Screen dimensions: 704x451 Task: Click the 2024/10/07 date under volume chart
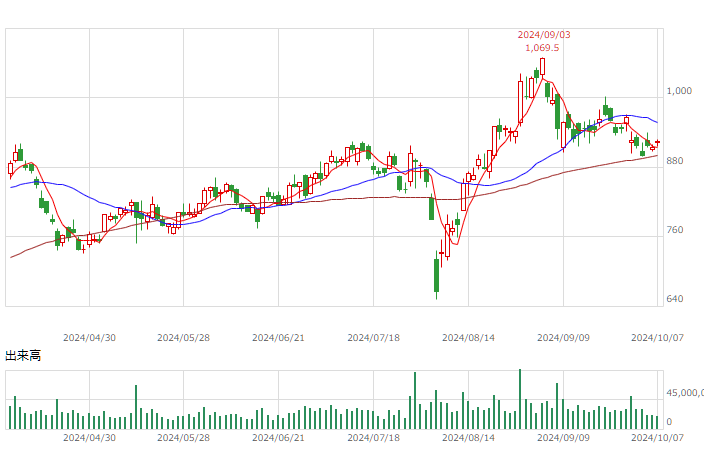657,438
